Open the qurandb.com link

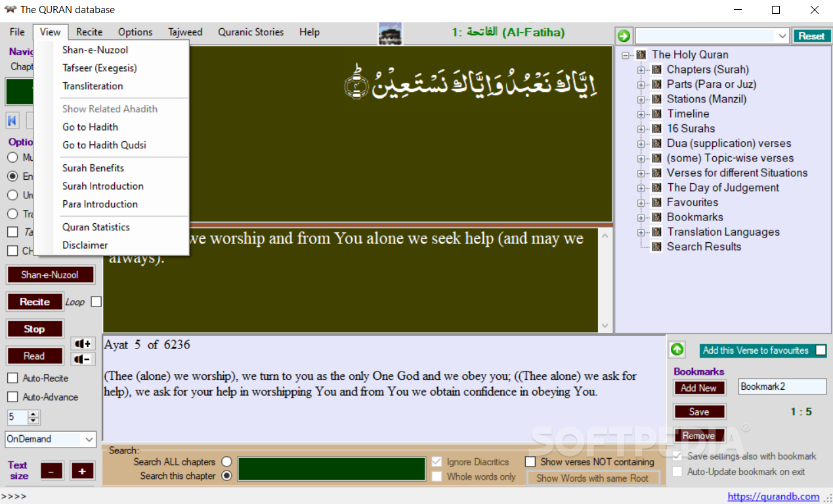[x=773, y=496]
